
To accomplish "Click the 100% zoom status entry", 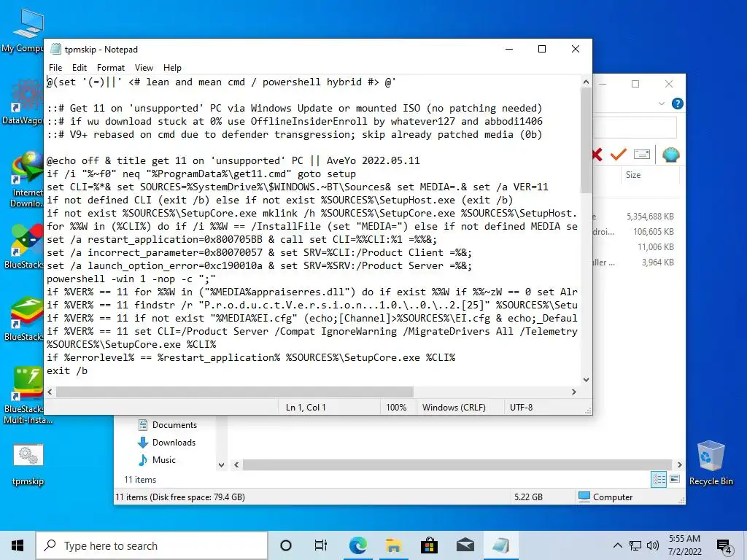I will click(396, 407).
